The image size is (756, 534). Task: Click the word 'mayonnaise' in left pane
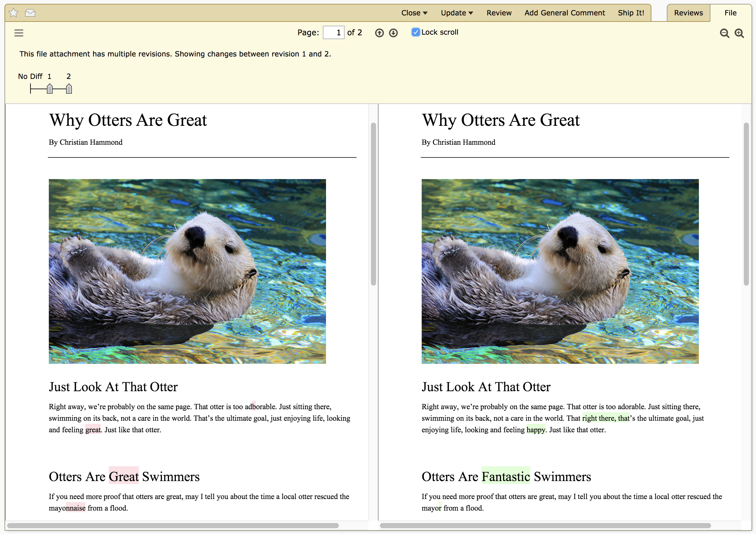point(67,508)
